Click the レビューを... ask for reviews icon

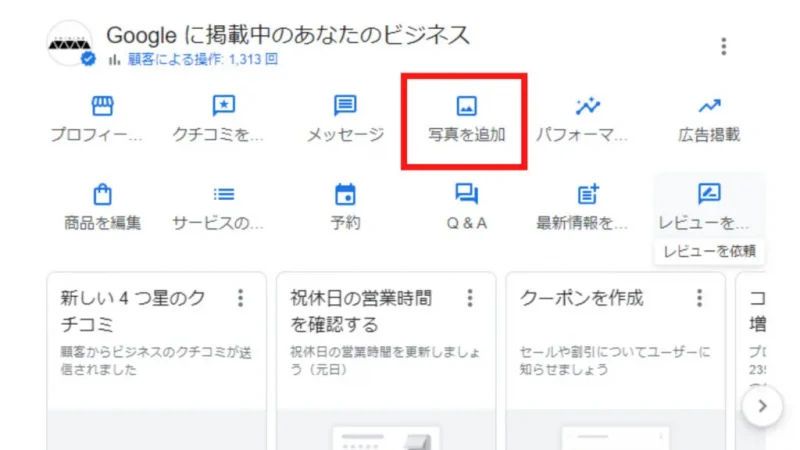point(709,194)
